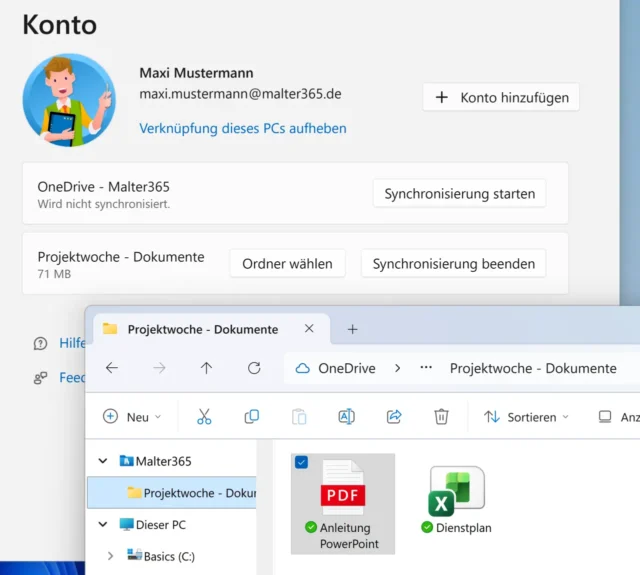The height and width of the screenshot is (575, 640).
Task: Click the Anzeigen view layout icon
Action: coord(605,417)
